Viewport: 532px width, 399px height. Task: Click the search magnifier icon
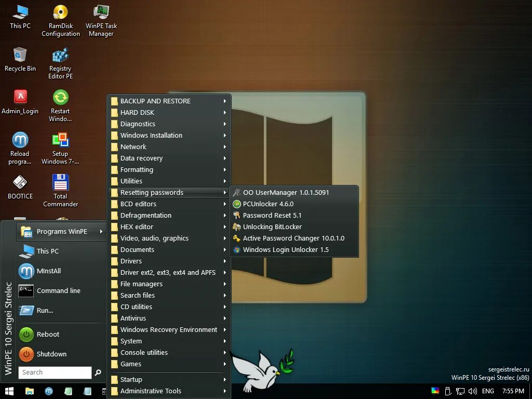[x=98, y=373]
